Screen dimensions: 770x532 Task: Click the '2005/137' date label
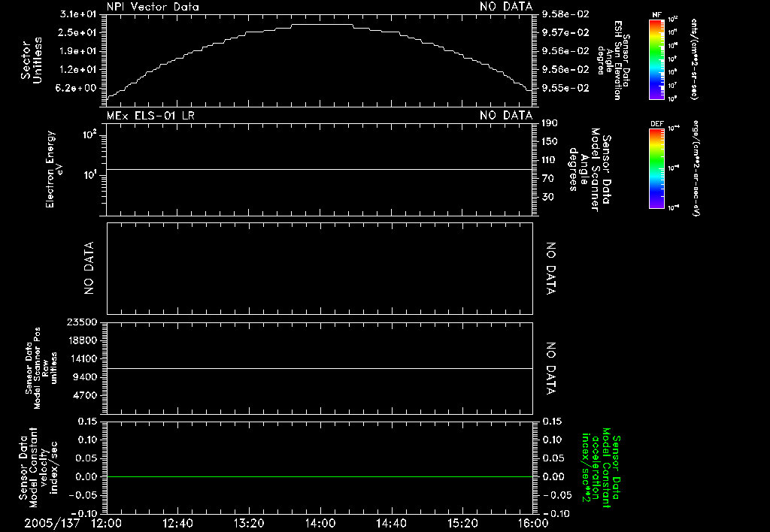(52, 524)
